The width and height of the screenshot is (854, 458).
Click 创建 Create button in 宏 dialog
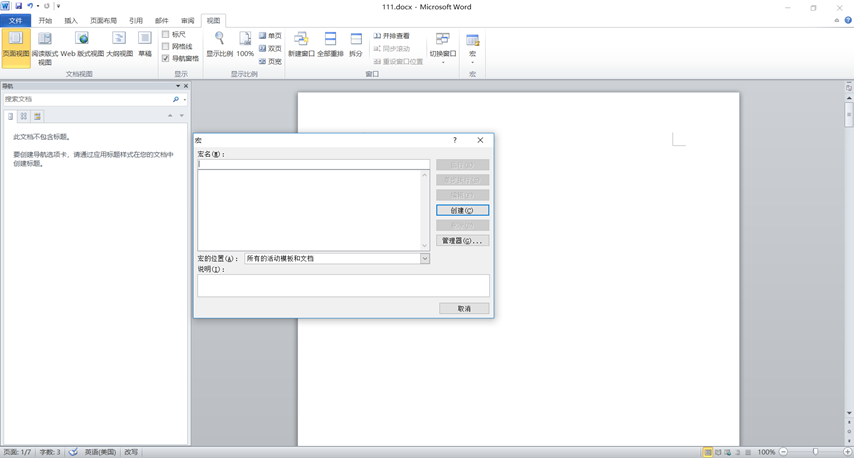(462, 210)
